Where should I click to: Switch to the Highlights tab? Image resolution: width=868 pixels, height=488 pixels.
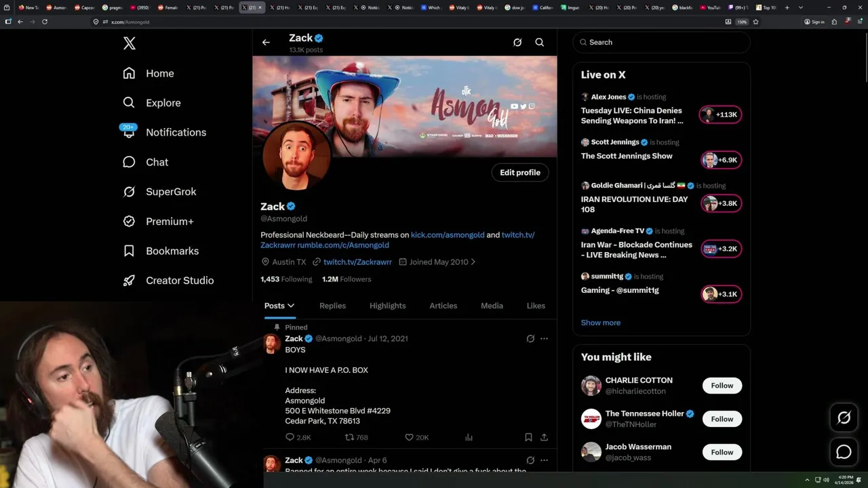tap(388, 306)
